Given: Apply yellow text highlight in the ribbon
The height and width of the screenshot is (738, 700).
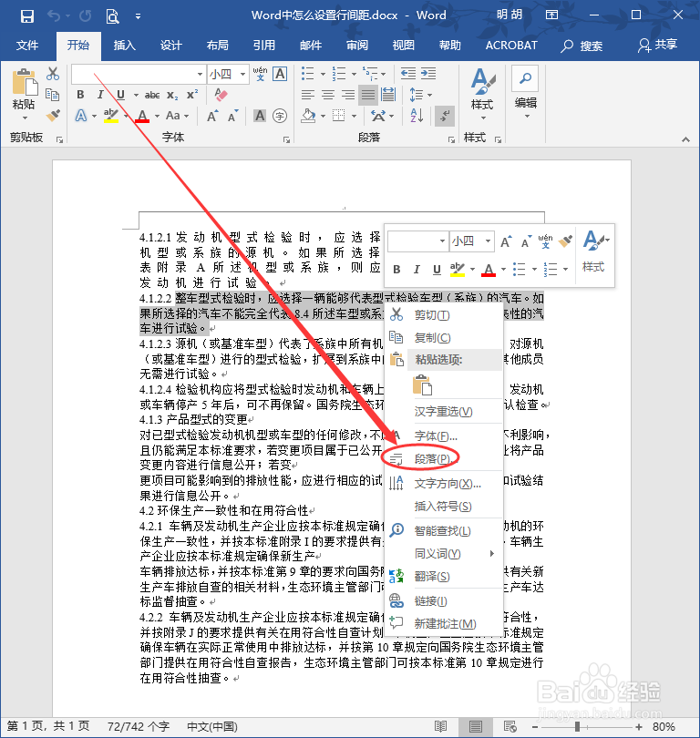Looking at the screenshot, I should (111, 116).
